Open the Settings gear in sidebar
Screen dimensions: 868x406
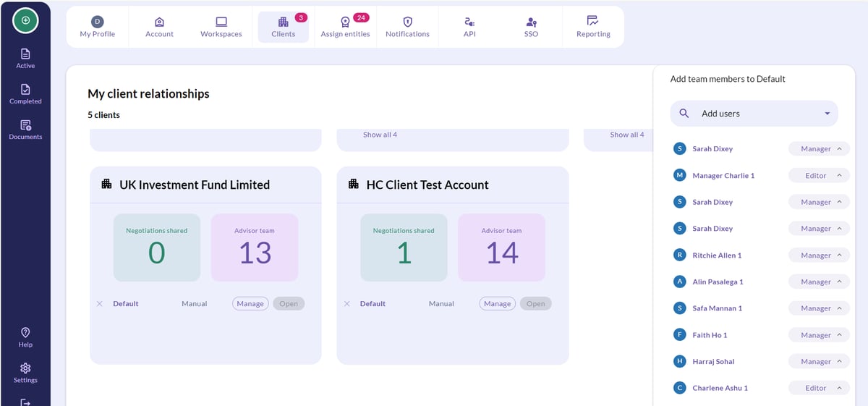coord(25,373)
